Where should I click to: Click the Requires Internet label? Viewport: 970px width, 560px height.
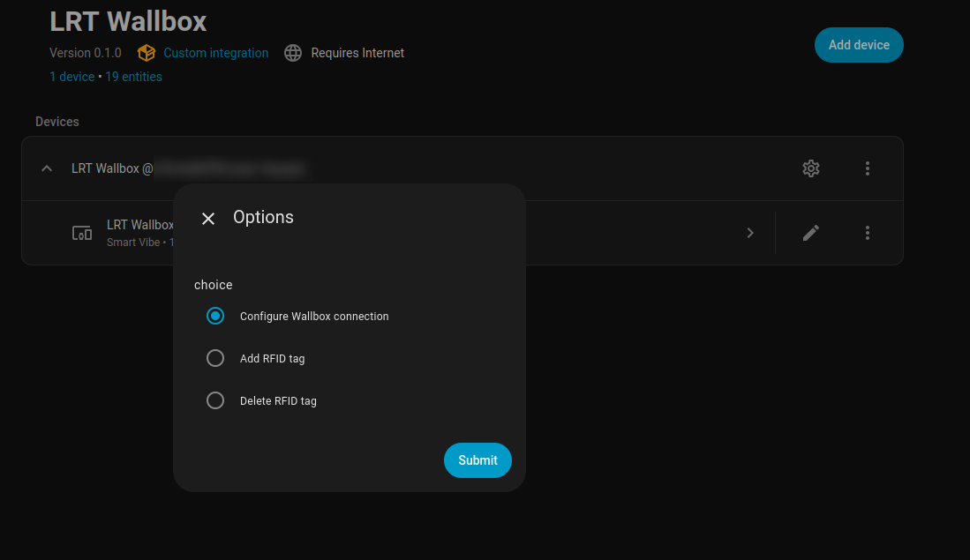357,53
